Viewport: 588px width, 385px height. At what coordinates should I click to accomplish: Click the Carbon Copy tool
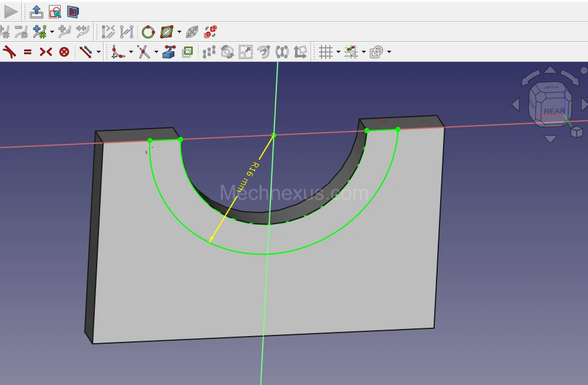187,52
